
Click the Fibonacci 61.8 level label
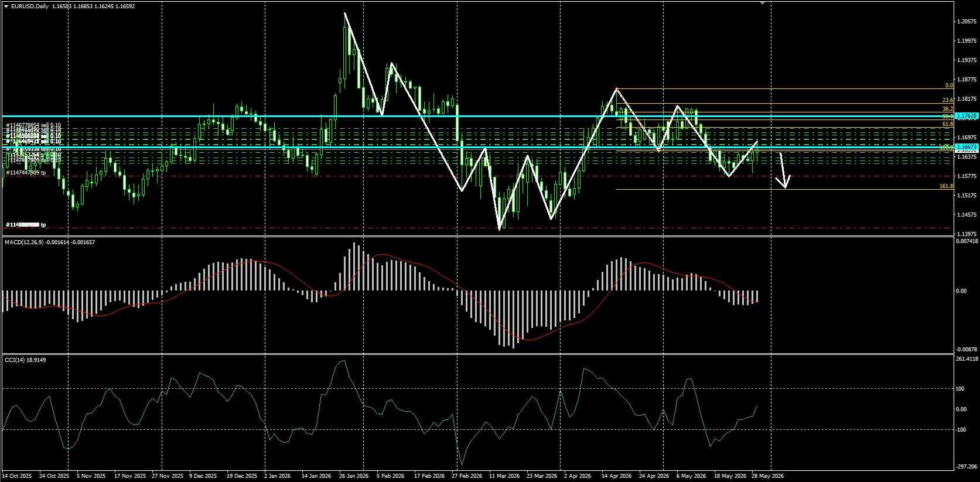(948, 124)
